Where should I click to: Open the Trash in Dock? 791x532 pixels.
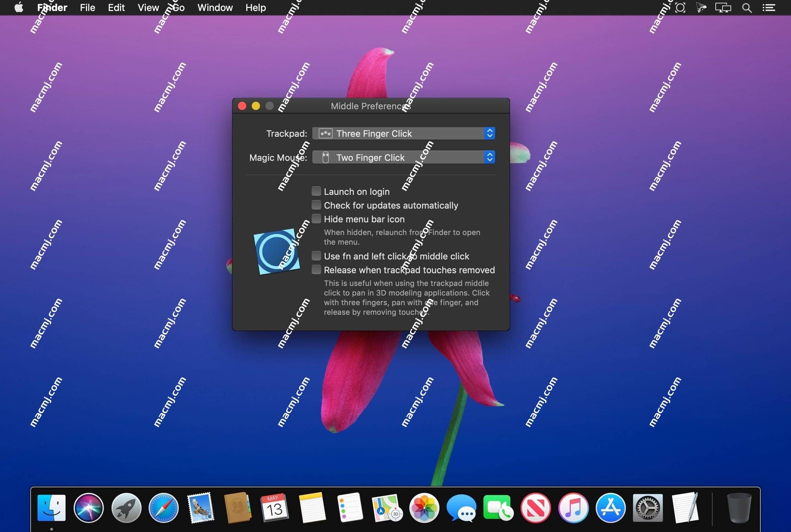(739, 508)
